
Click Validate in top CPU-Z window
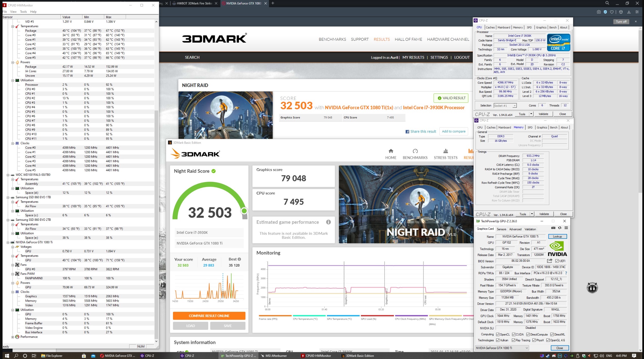[543, 114]
